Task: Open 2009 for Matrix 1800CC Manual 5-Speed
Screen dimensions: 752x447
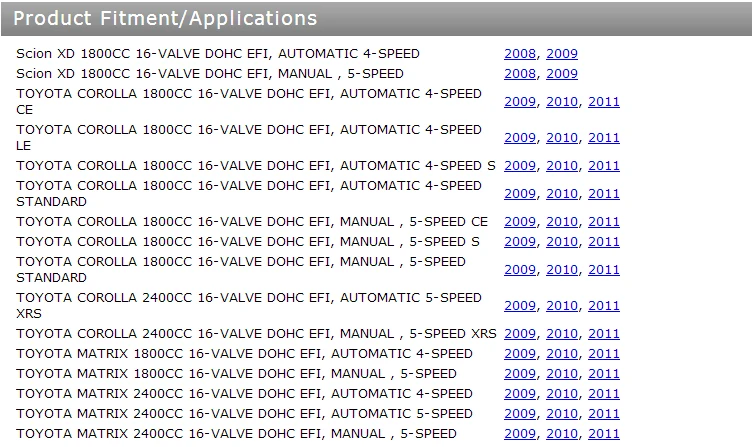Action: (520, 374)
